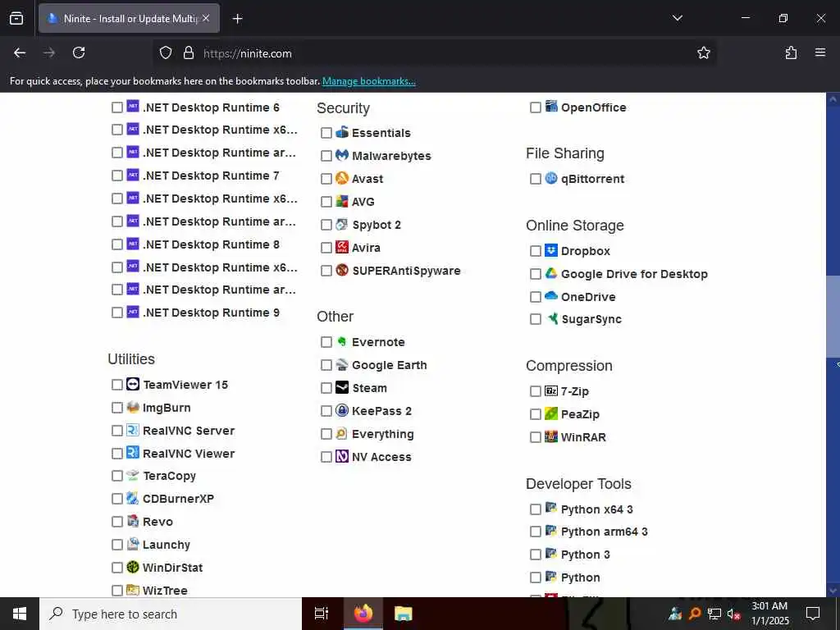Click the site security padlock icon
The height and width of the screenshot is (630, 840).
point(188,52)
